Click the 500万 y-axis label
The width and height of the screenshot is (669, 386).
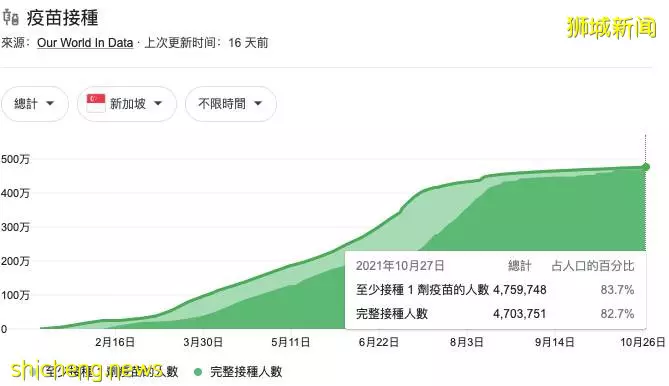15,160
